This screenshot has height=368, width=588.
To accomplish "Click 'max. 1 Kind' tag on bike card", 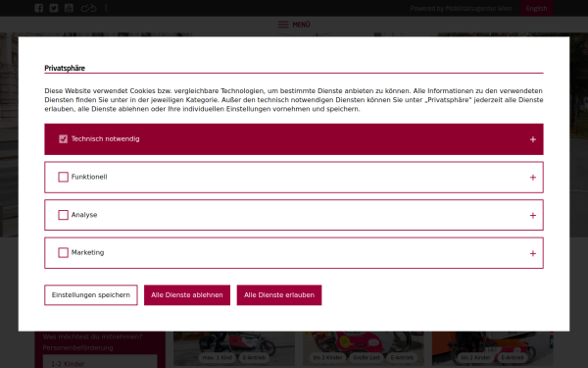I will [218, 357].
